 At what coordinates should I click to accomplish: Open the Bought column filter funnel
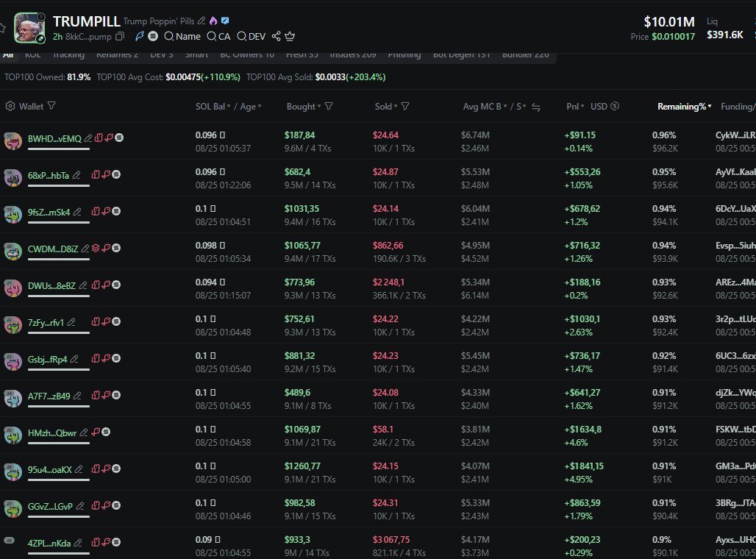[329, 106]
